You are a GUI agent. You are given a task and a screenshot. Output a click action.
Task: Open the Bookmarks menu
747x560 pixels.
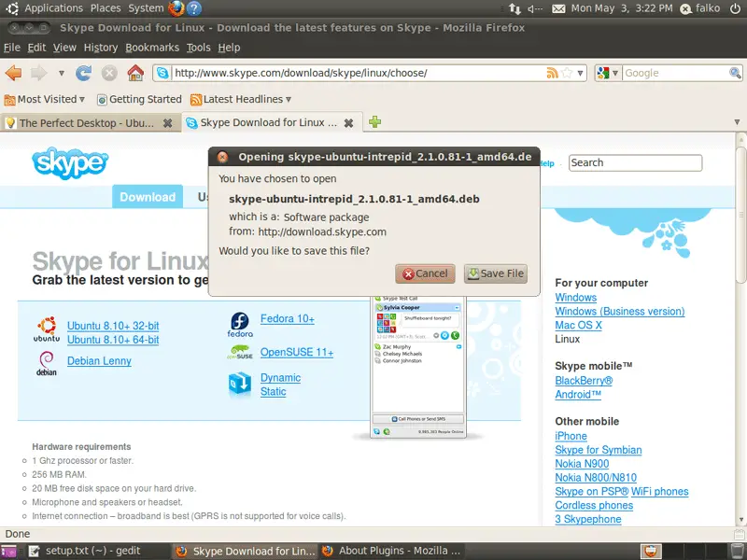[152, 48]
